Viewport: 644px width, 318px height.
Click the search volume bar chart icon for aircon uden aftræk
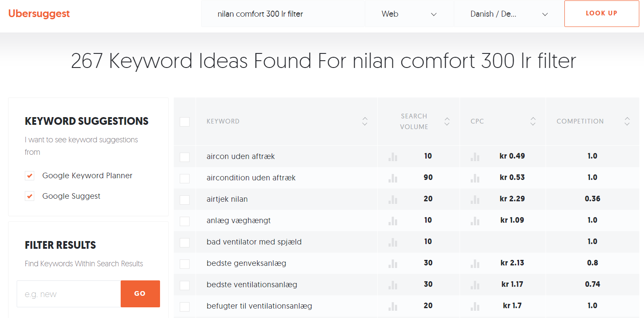click(x=392, y=156)
